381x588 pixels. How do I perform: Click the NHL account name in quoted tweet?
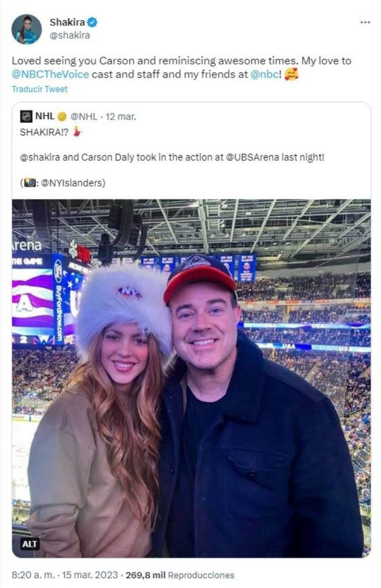(45, 116)
